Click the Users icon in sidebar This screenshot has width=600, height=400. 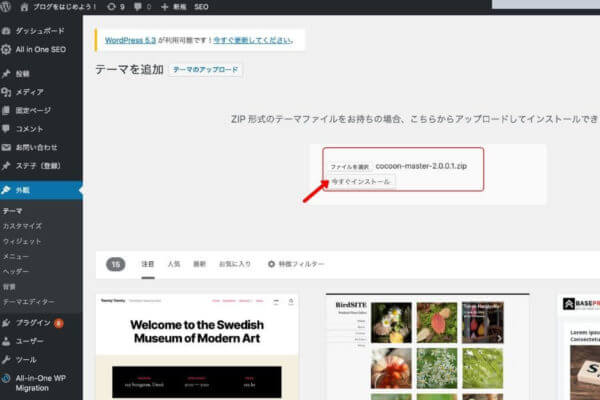(x=6, y=341)
